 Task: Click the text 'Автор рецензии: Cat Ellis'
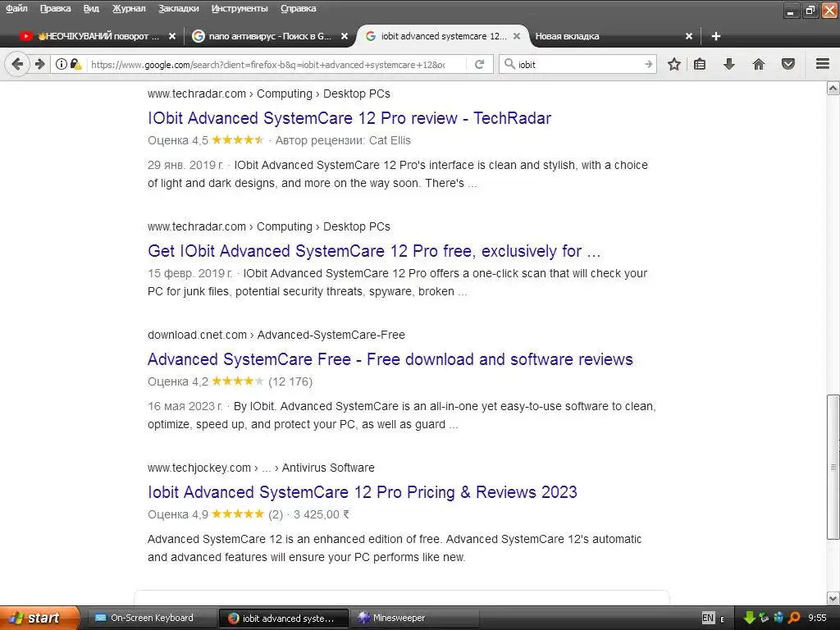point(343,140)
